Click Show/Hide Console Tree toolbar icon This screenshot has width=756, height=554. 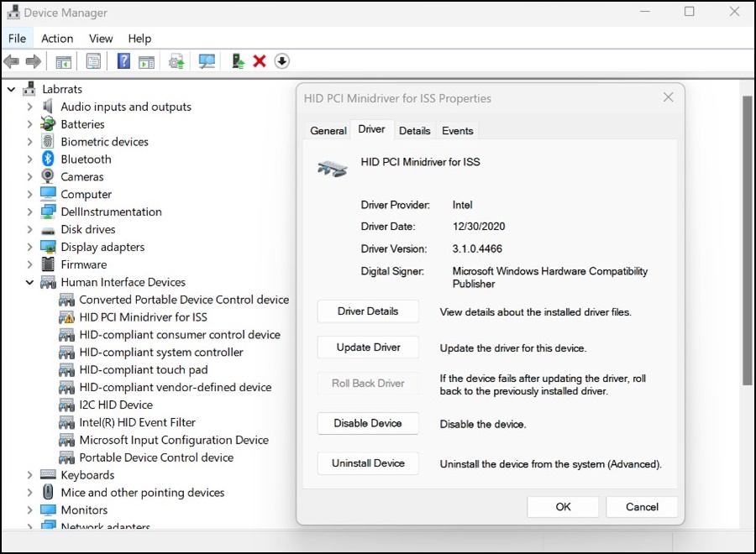click(64, 61)
